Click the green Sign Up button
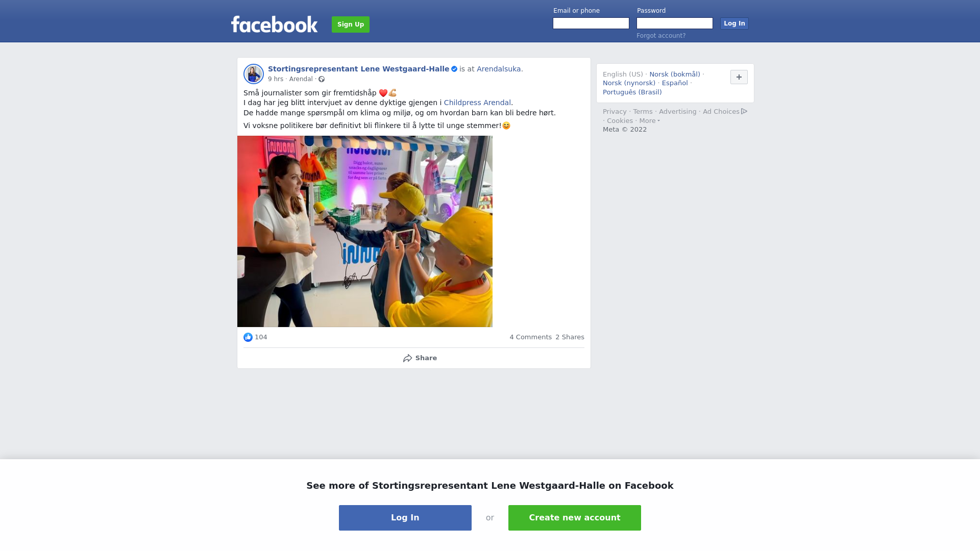Viewport: 980px width, 551px height. (x=351, y=24)
